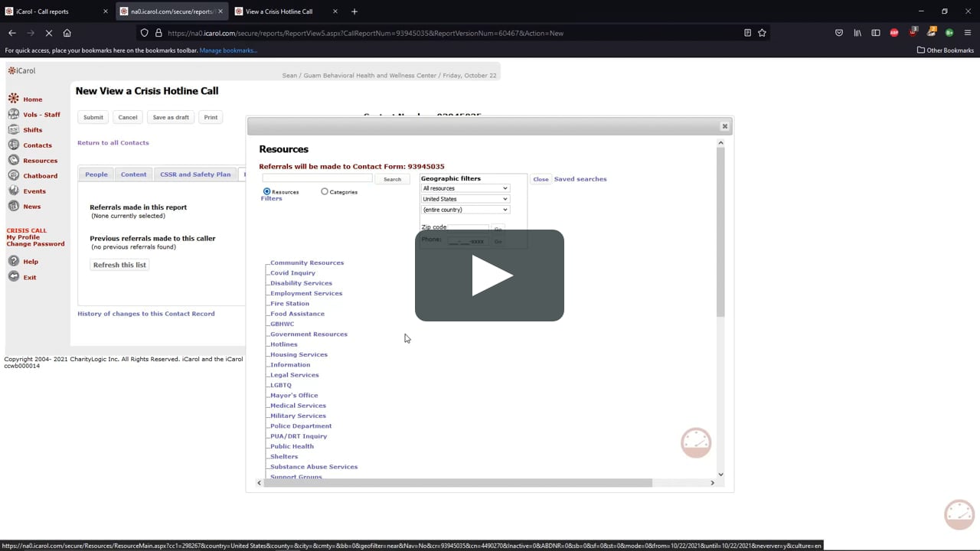Click the Cancel button

tap(128, 117)
